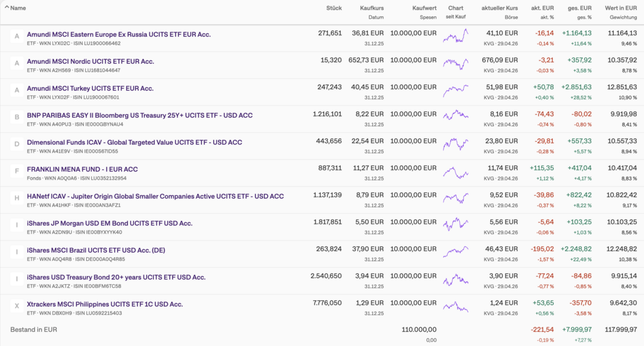Screen dimensions: 644x346
Task: Open the sparkline chart for iShares USD Treasury Bond 20+
Action: click(455, 280)
